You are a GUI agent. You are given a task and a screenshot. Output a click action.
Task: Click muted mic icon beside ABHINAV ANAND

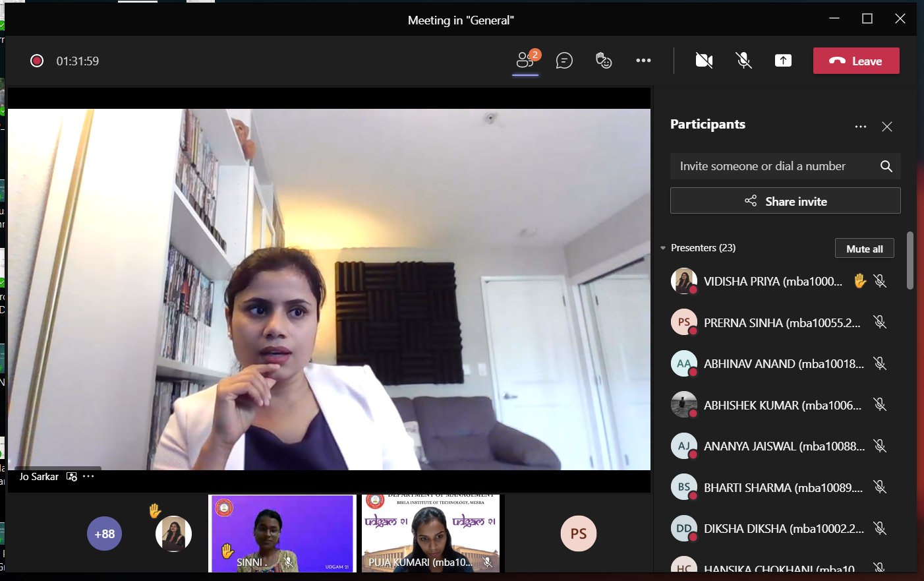coord(880,363)
